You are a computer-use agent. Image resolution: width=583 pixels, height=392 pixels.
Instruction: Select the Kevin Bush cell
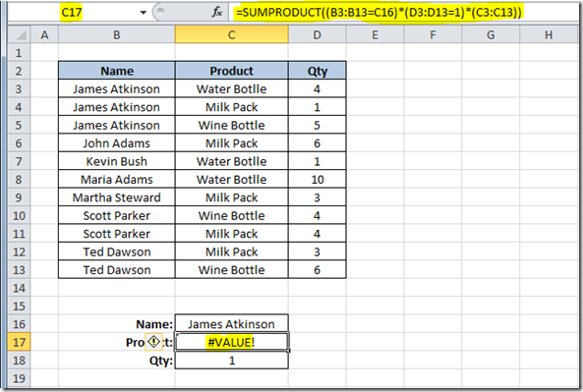tap(117, 161)
